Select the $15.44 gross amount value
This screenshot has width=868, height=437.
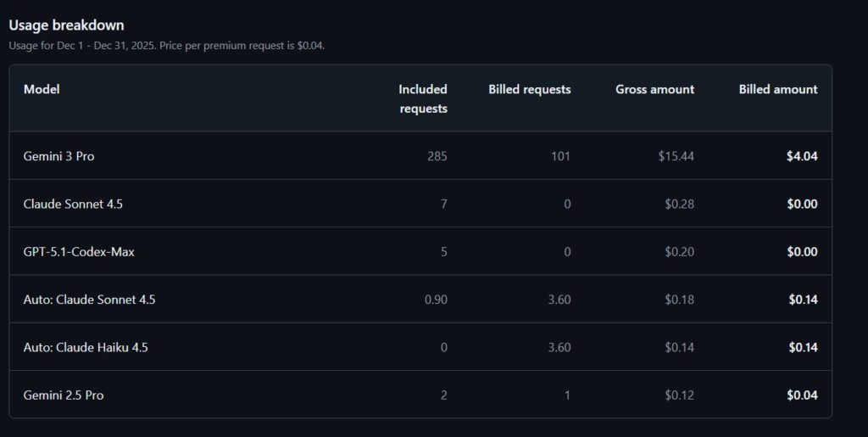[x=676, y=156]
